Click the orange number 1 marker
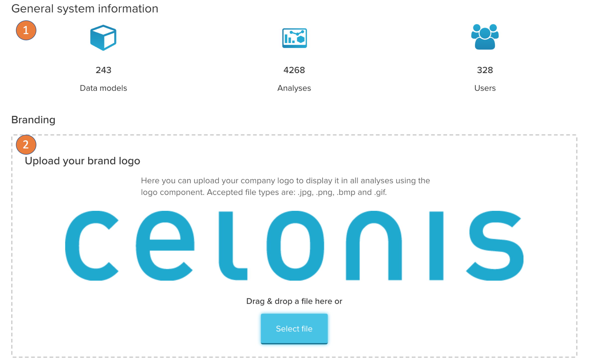Image resolution: width=589 pixels, height=364 pixels. (x=26, y=30)
